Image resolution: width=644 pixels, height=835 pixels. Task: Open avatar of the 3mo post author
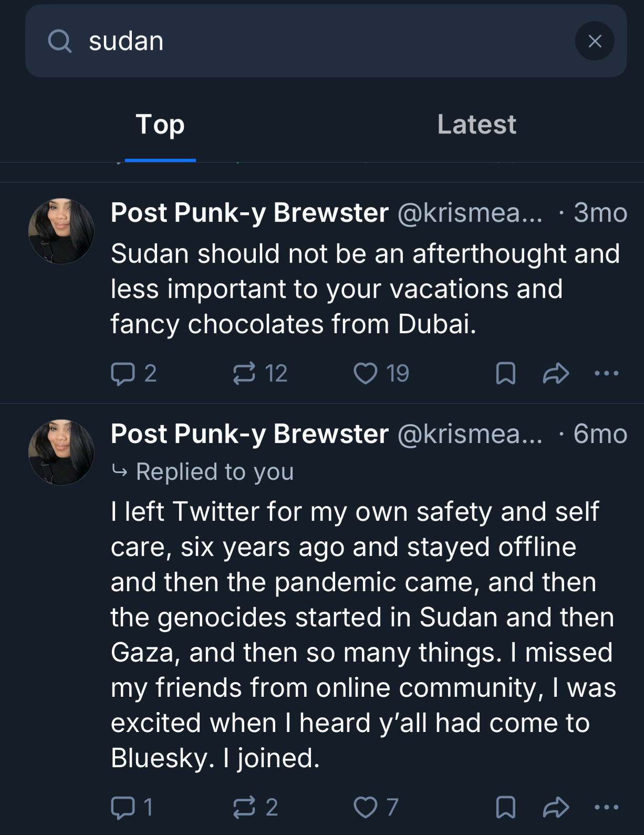click(61, 231)
